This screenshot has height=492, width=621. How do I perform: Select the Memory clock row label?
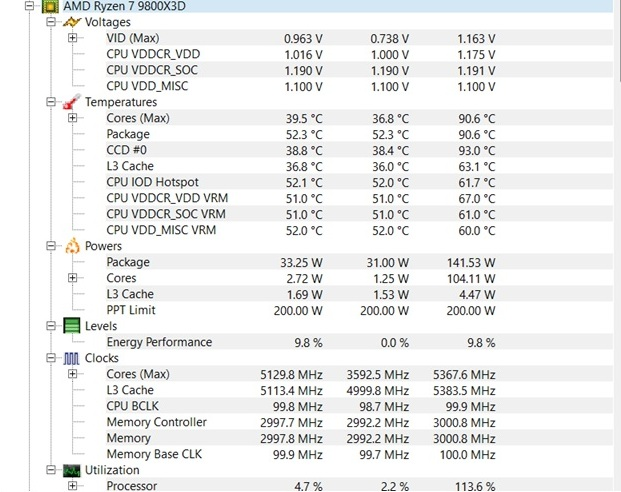(128, 439)
